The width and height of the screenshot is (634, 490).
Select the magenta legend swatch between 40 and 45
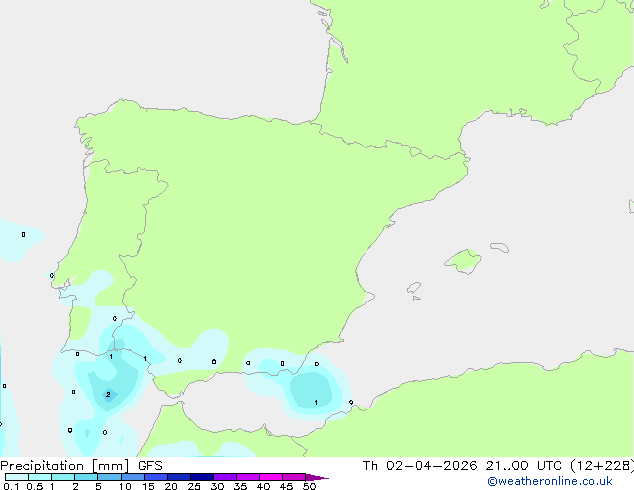(271, 477)
